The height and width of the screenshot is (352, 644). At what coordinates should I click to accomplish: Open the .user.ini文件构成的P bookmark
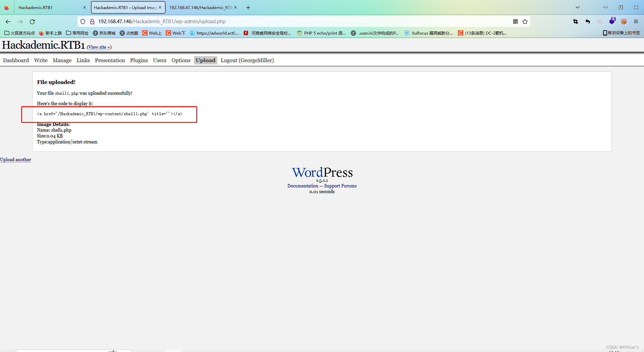click(x=374, y=33)
